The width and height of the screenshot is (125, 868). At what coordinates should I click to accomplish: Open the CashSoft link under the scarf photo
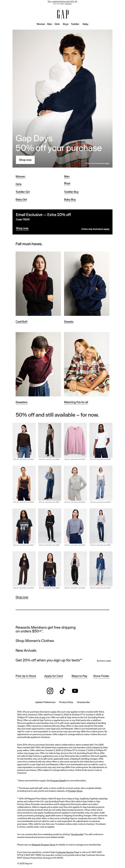point(22,321)
